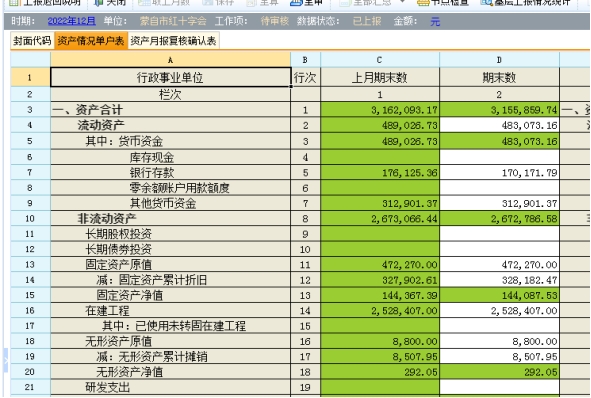Click the 银行存款 期末数 cell 170,171.79
Image resolution: width=591 pixels, height=398 pixels.
pyautogui.click(x=499, y=173)
